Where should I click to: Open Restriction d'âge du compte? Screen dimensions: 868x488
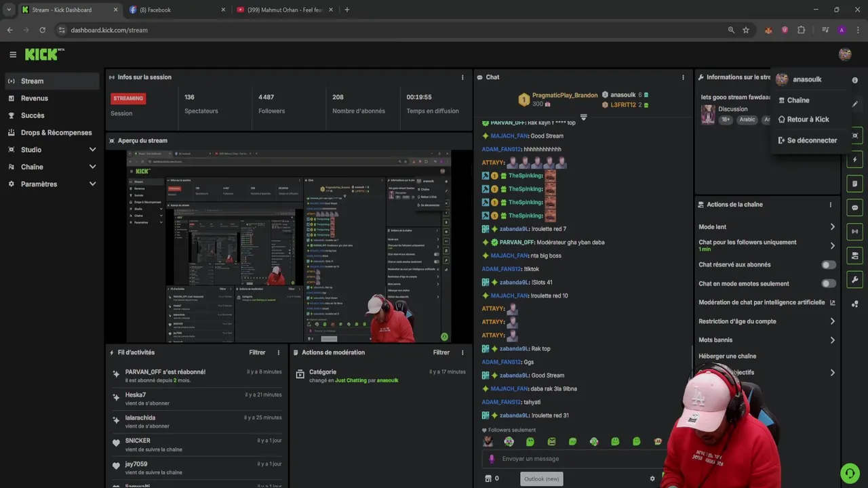(767, 321)
